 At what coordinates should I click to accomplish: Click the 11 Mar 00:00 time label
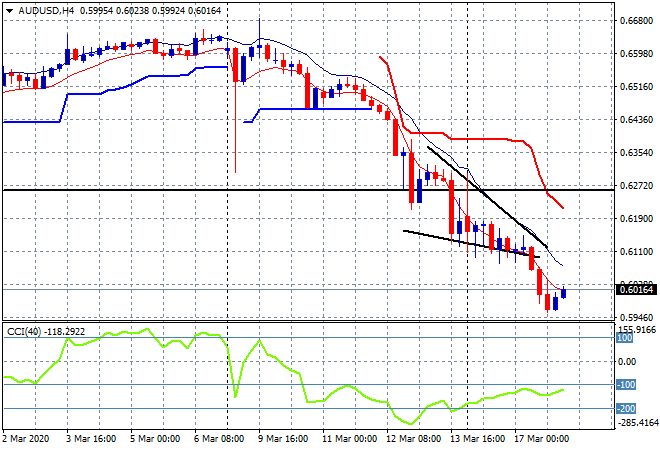pyautogui.click(x=349, y=439)
